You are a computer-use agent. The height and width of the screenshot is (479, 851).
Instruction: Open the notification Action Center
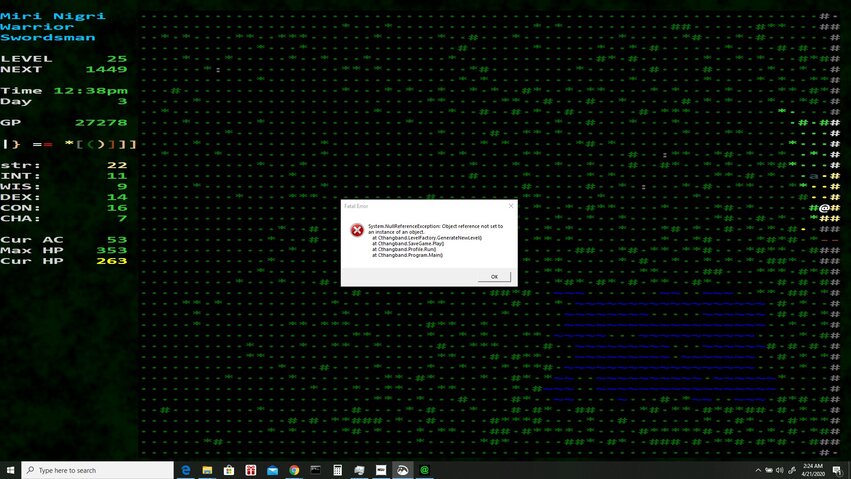[838, 469]
